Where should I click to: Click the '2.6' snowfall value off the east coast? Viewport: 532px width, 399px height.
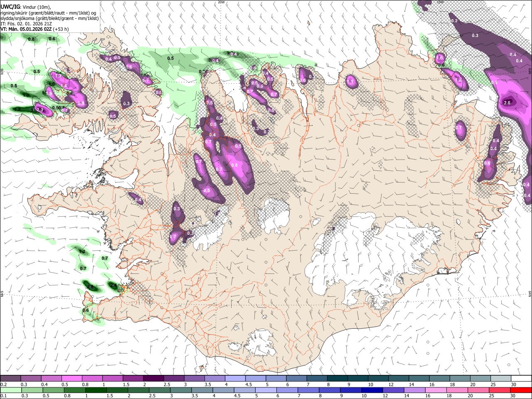[507, 103]
